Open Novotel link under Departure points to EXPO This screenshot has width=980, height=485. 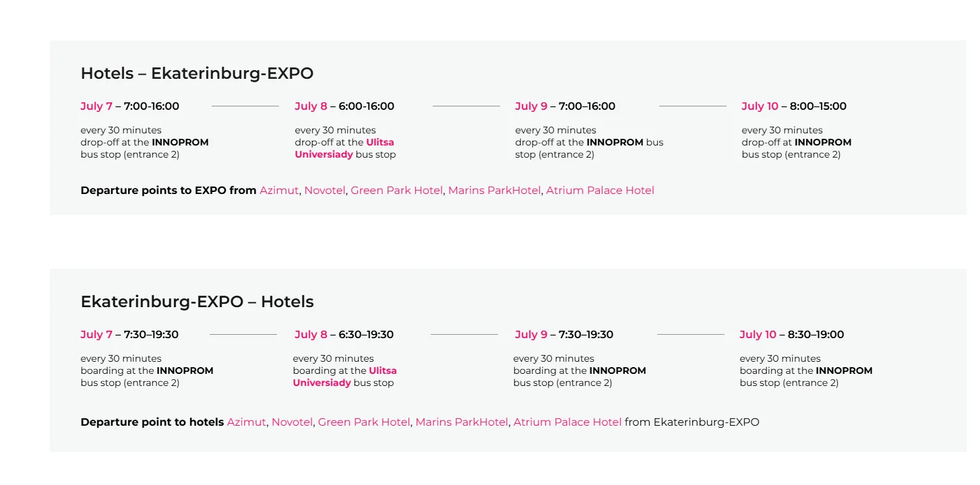pyautogui.click(x=324, y=191)
